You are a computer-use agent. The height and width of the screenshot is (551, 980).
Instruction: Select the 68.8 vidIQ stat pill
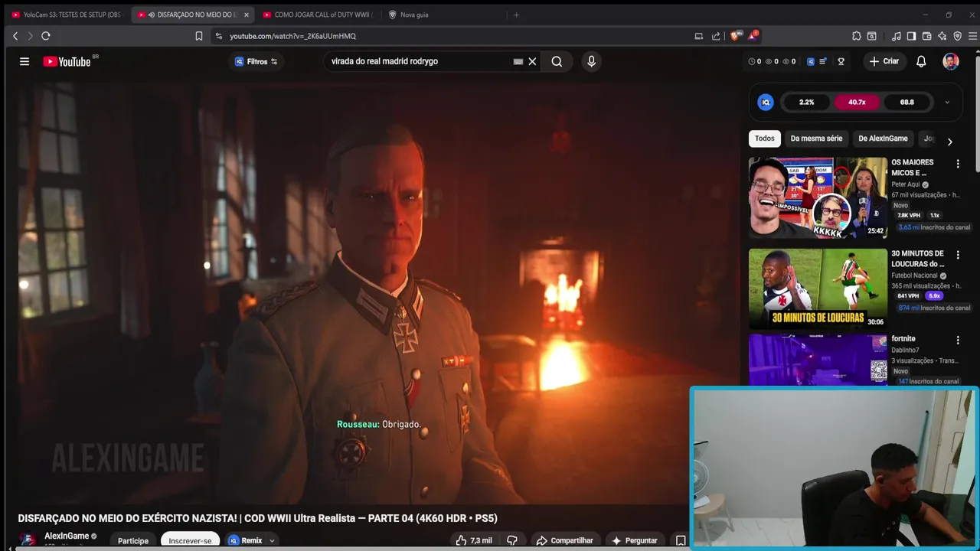click(906, 102)
